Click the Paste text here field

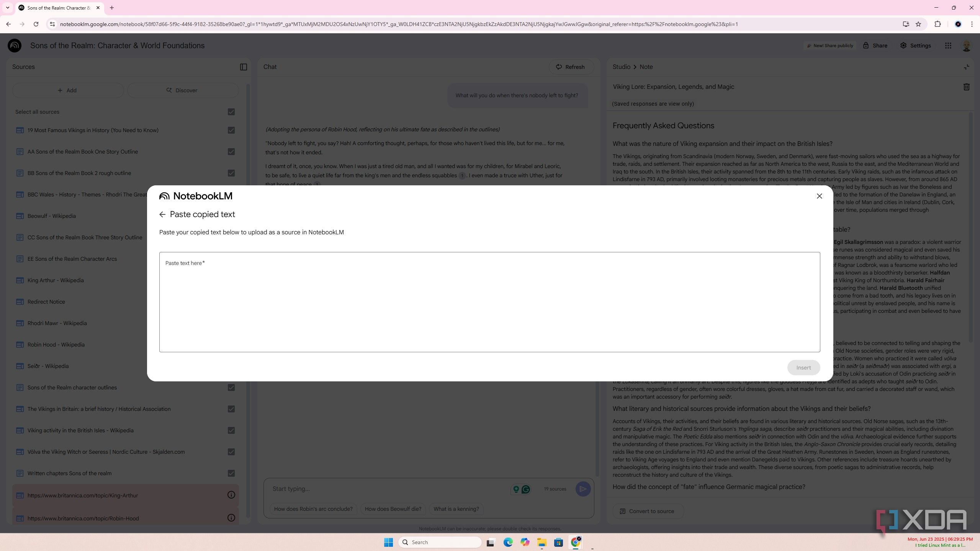[489, 302]
